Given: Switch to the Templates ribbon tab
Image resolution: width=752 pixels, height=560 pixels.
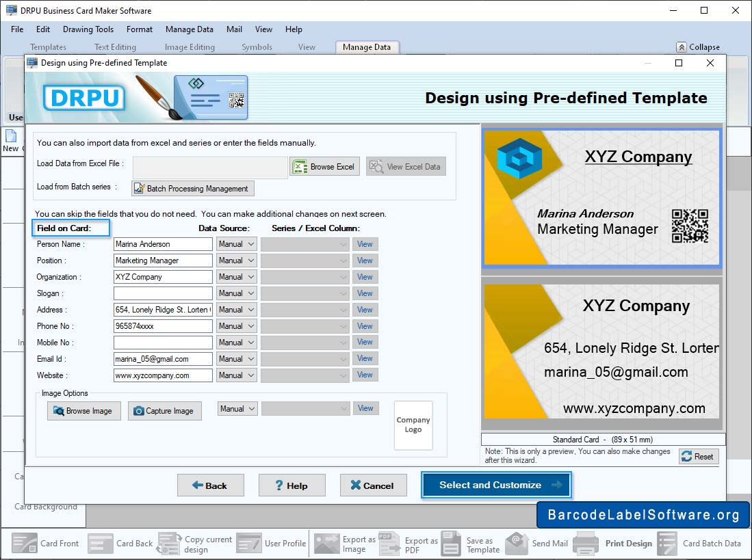Looking at the screenshot, I should (x=48, y=47).
